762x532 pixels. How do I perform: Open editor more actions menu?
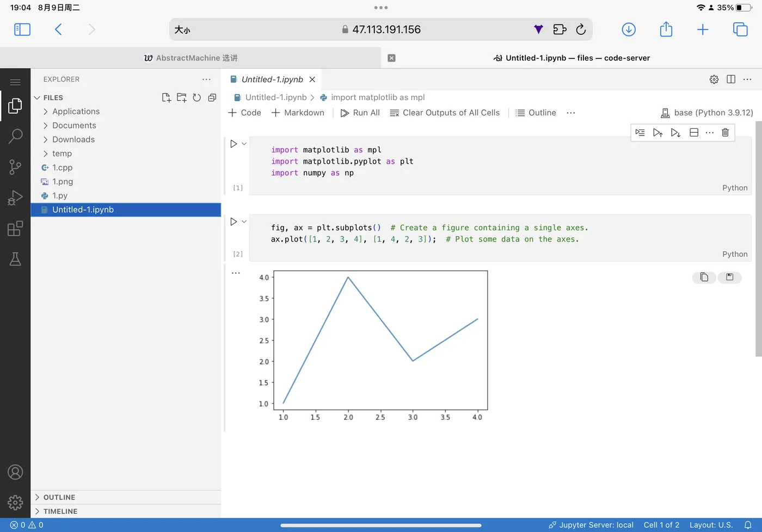pos(747,79)
